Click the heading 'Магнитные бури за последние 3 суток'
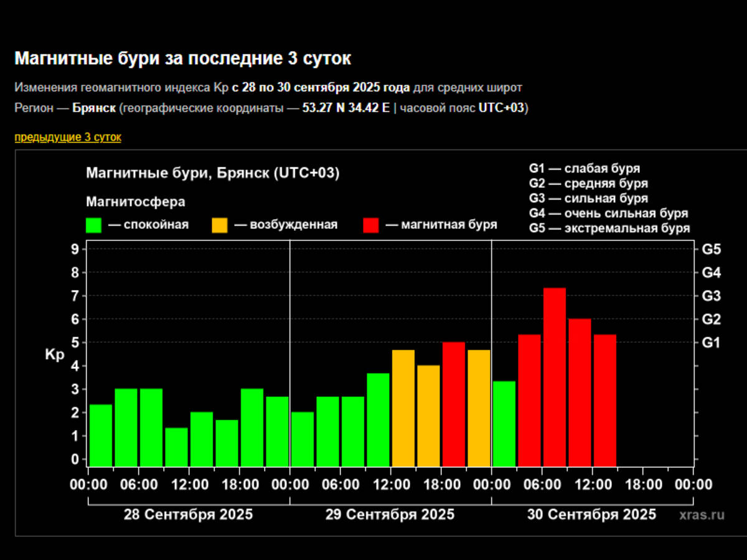This screenshot has width=747, height=560. click(182, 59)
